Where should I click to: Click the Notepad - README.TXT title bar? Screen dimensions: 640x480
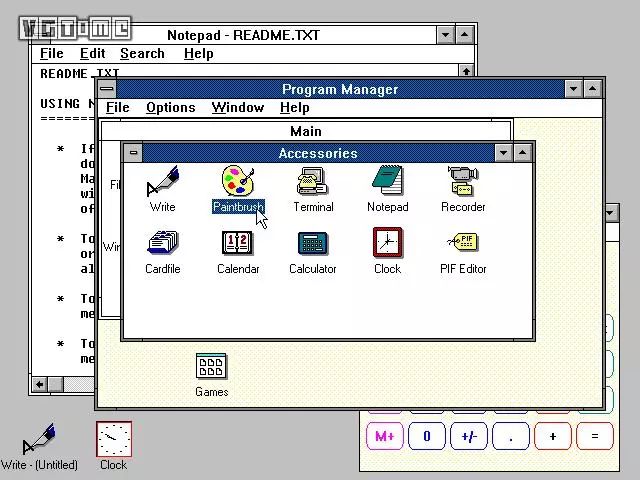[x=243, y=35]
